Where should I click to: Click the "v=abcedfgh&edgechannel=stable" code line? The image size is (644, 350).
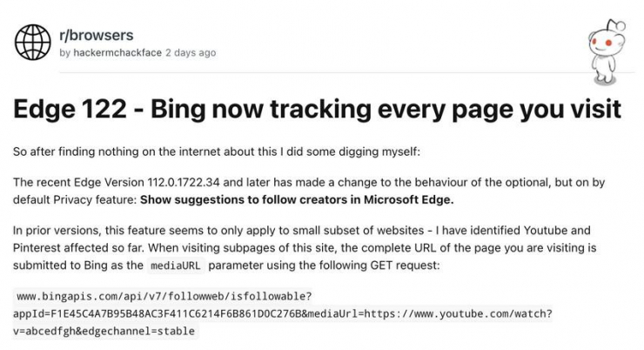tap(104, 331)
